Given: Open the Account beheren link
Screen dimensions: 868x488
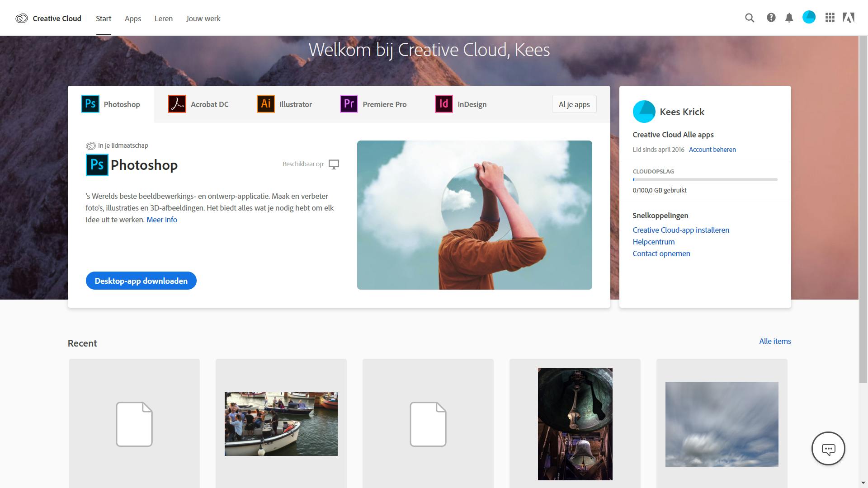Looking at the screenshot, I should tap(712, 150).
